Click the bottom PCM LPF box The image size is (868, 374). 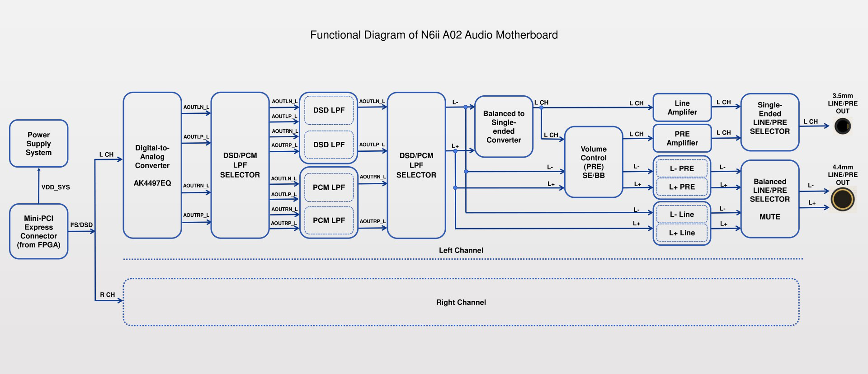click(329, 220)
